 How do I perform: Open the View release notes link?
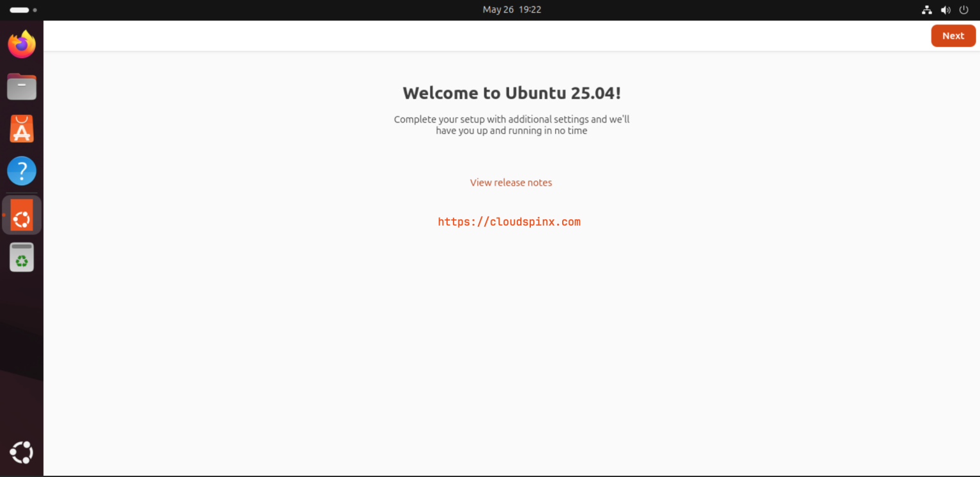(x=511, y=182)
